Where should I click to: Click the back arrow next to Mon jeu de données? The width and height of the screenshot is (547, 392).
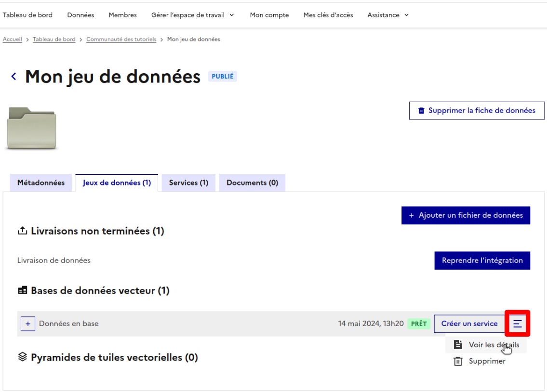13,76
